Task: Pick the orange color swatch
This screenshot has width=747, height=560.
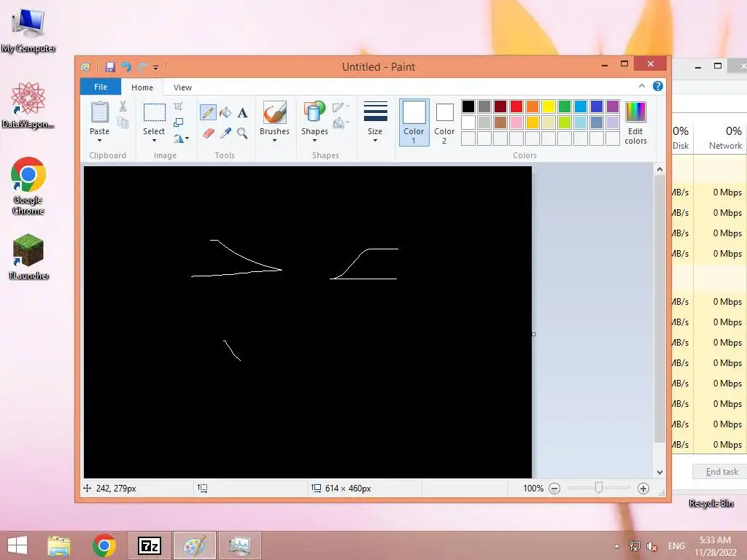Action: pos(532,106)
